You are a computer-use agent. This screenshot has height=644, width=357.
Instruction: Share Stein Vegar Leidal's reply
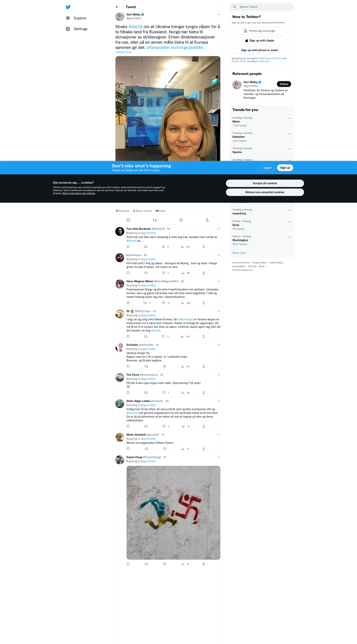[x=204, y=426]
